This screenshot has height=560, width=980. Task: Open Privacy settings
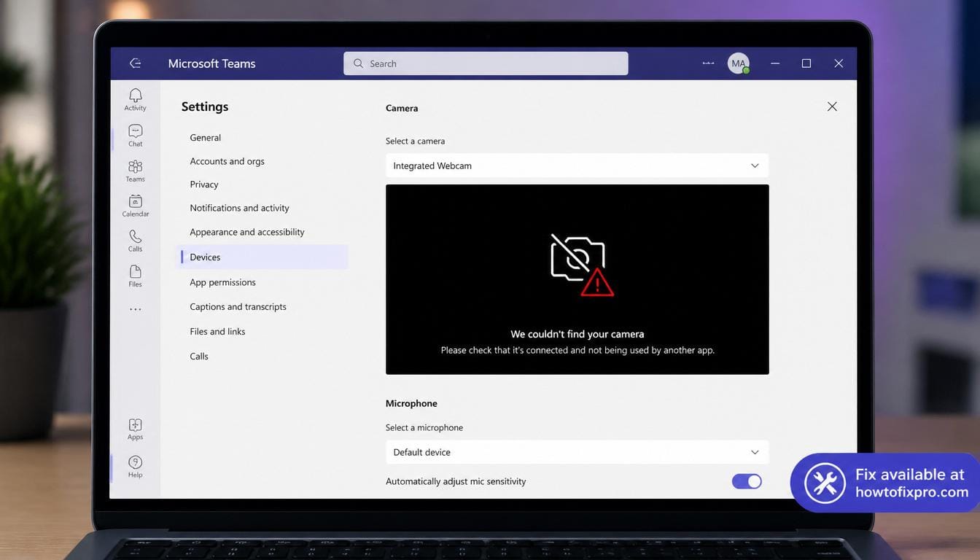tap(204, 184)
